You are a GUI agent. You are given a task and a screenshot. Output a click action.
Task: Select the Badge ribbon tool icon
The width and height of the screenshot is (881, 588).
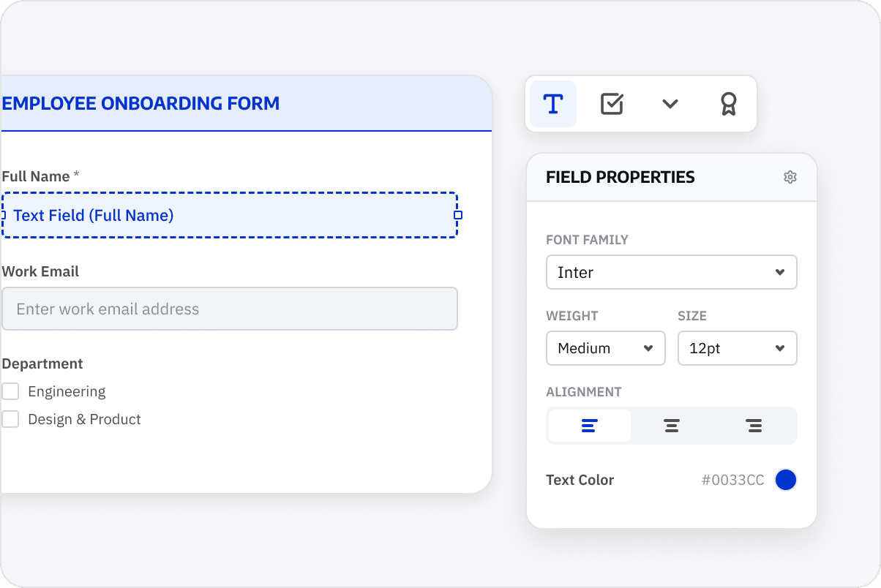tap(728, 104)
